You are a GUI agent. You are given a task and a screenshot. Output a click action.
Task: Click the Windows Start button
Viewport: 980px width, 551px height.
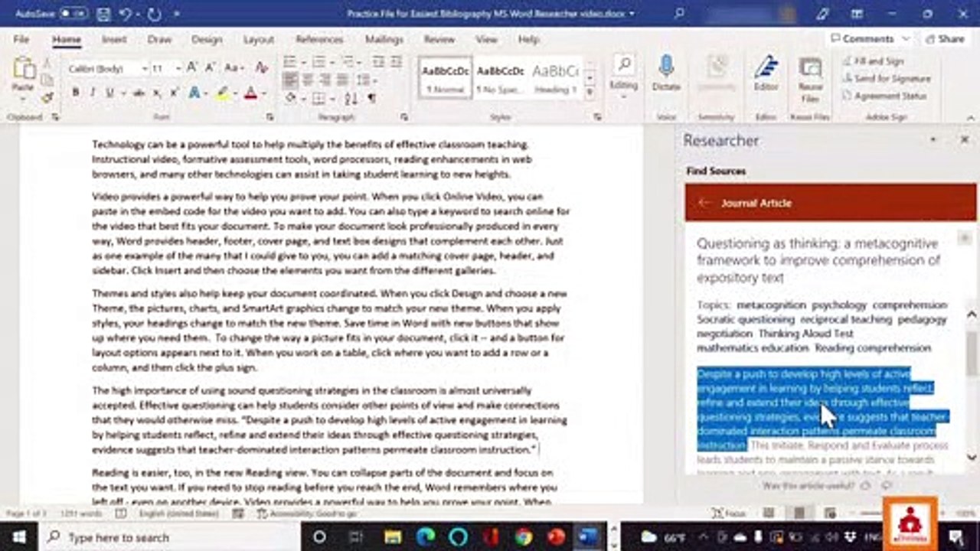pos(18,536)
